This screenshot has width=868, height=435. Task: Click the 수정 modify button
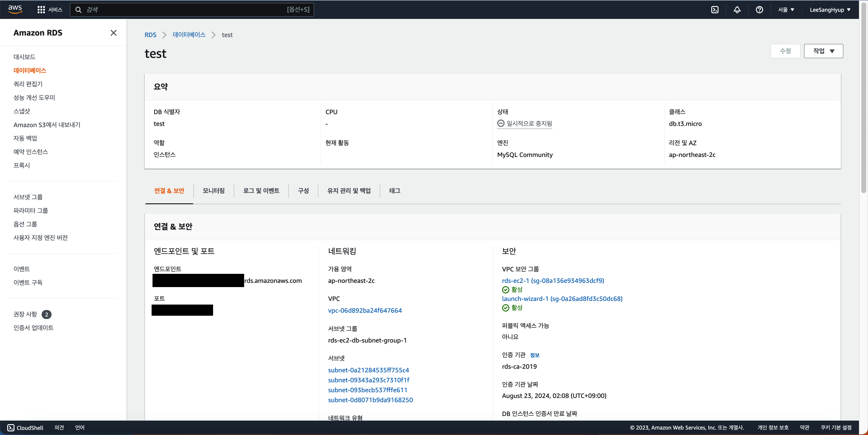click(x=785, y=51)
